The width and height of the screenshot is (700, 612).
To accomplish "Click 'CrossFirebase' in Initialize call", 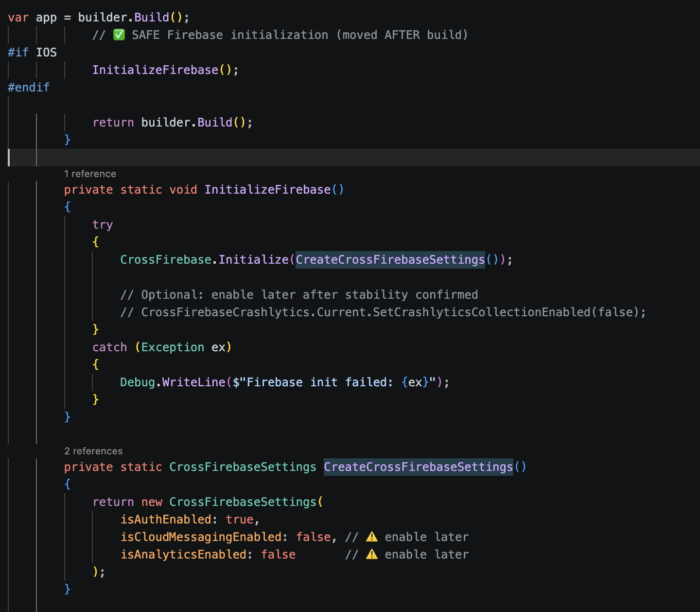I will tap(166, 260).
